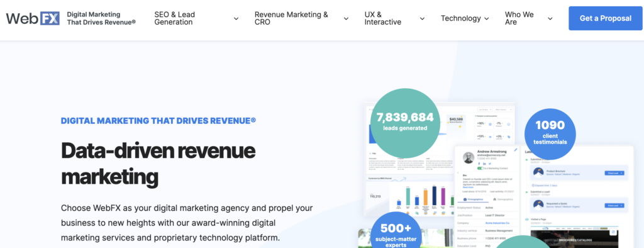Expand the SEO & Lead Generation chevron

tap(236, 18)
